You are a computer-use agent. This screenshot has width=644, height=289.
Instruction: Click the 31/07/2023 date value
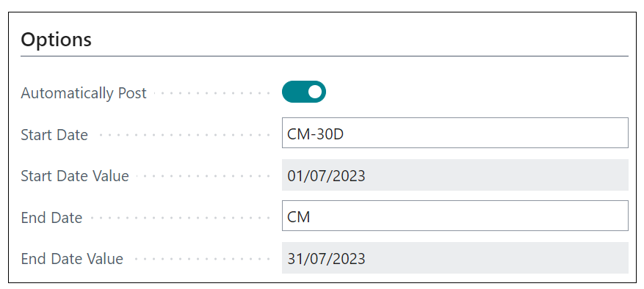(326, 259)
